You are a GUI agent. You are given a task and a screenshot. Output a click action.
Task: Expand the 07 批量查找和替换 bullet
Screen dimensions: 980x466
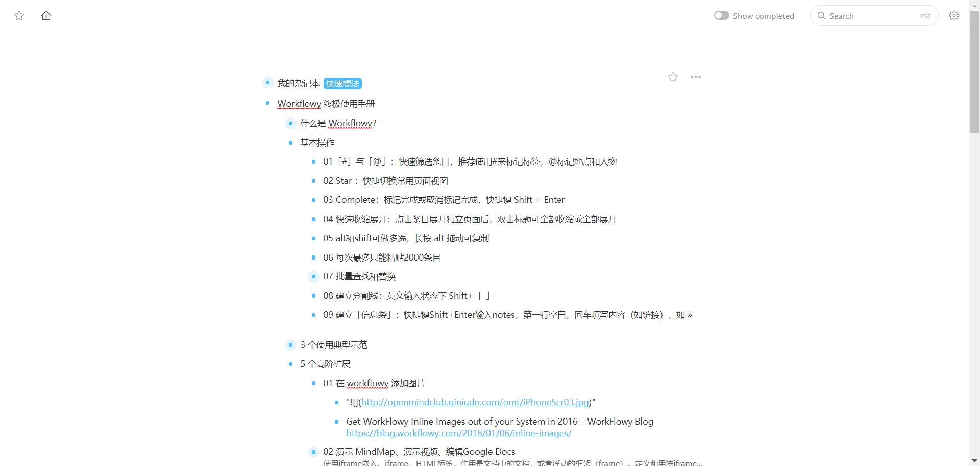313,276
